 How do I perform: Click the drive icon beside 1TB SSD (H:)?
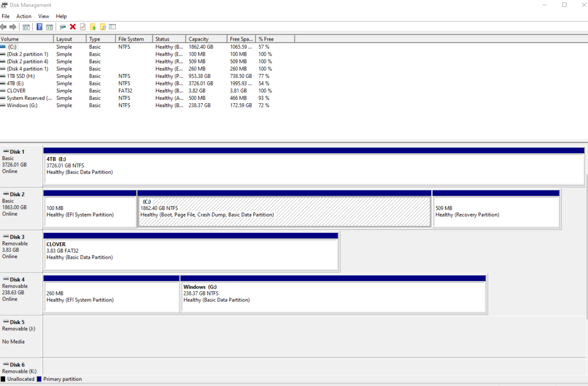[x=3, y=76]
